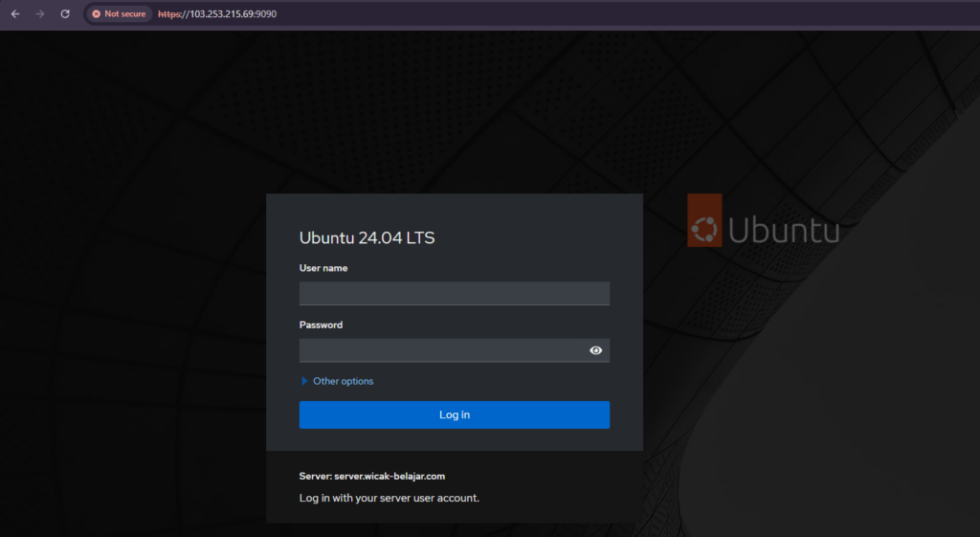Image resolution: width=980 pixels, height=537 pixels.
Task: Focus the User name field
Action: pyautogui.click(x=455, y=293)
